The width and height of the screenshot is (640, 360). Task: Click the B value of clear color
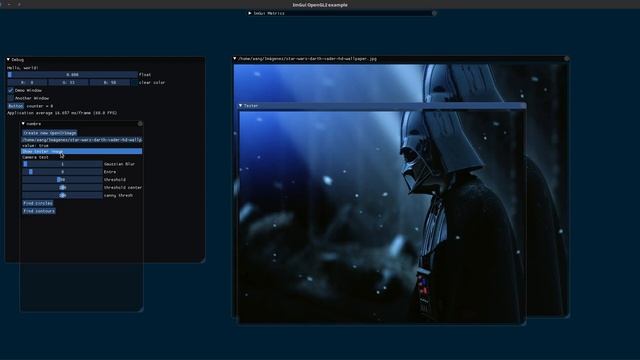110,82
